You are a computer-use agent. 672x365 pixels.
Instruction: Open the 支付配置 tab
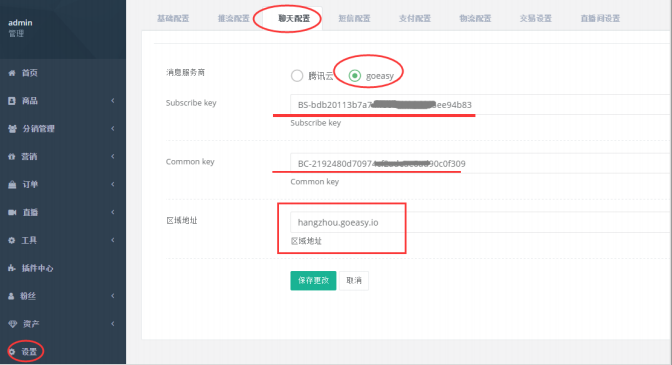click(x=414, y=18)
